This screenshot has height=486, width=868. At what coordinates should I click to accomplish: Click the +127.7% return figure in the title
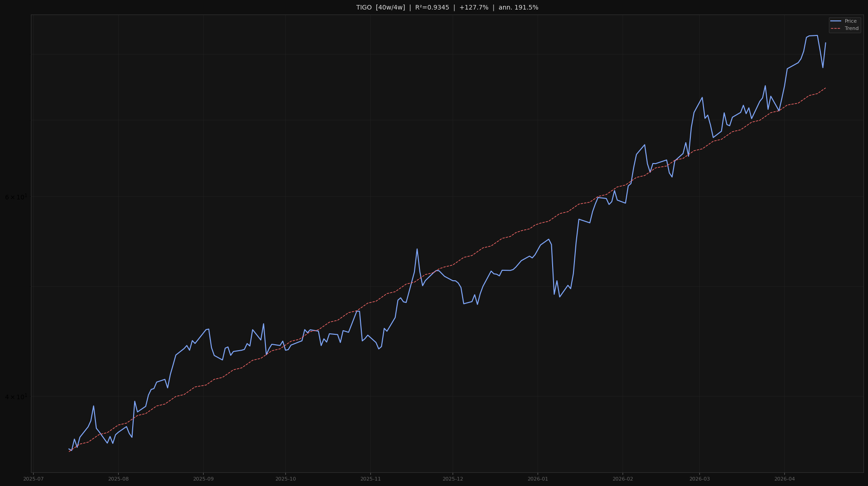click(474, 7)
